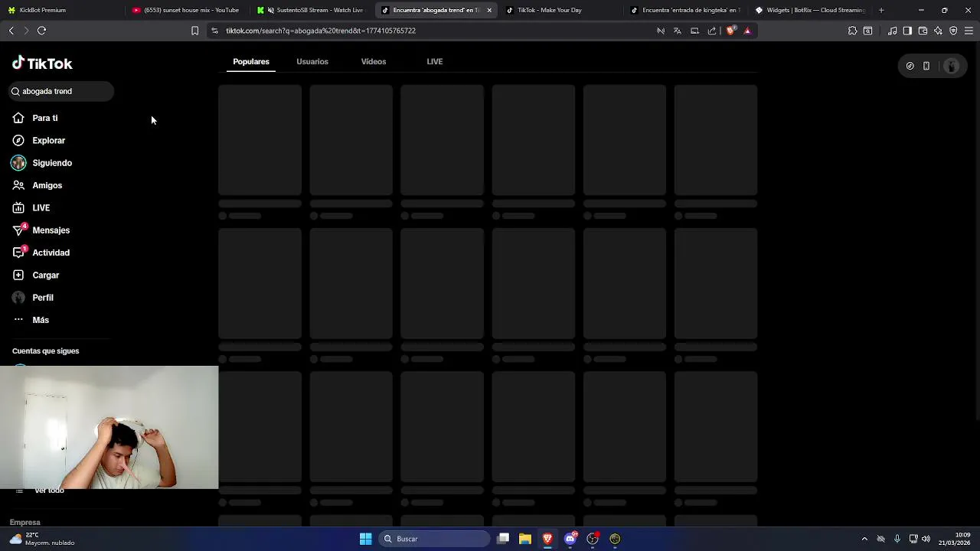The height and width of the screenshot is (551, 980).
Task: Open the Siguiendo page
Action: coord(52,163)
